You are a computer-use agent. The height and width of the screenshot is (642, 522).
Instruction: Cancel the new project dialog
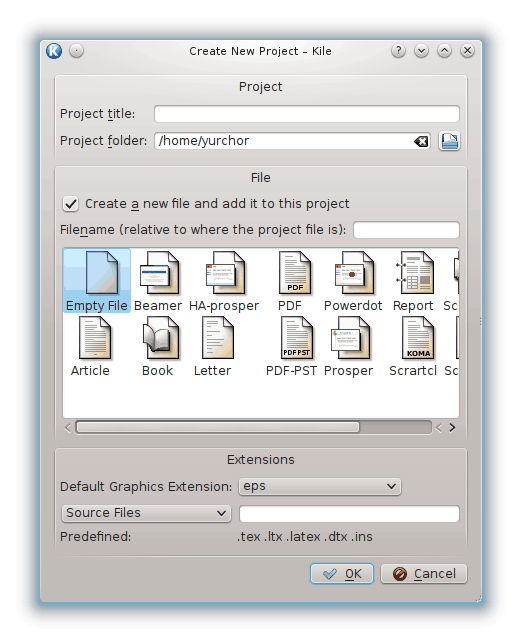click(424, 574)
